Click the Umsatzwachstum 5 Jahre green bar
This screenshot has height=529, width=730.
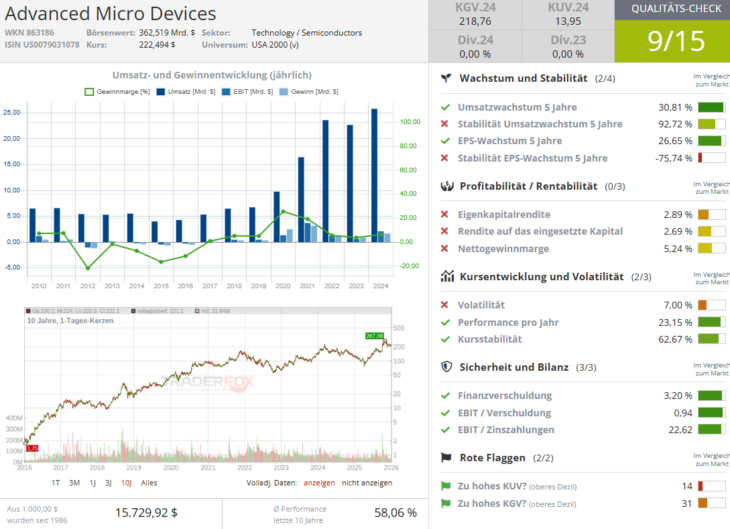pos(710,107)
